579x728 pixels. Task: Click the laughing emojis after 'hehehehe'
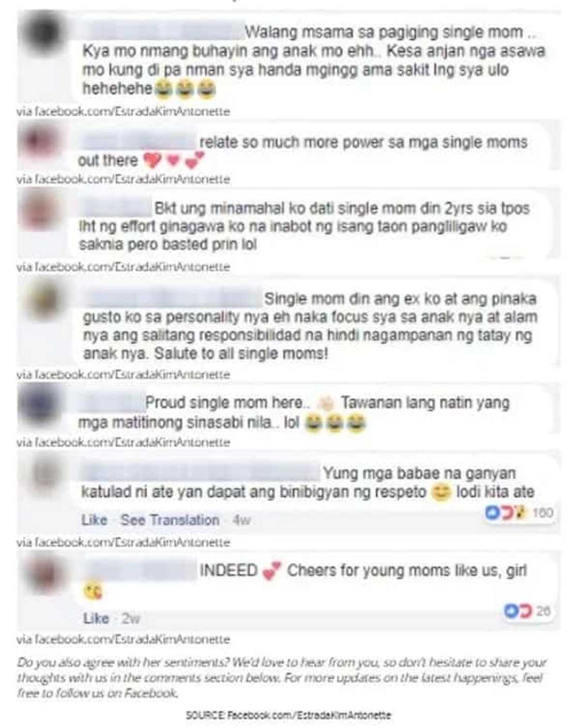click(x=185, y=89)
